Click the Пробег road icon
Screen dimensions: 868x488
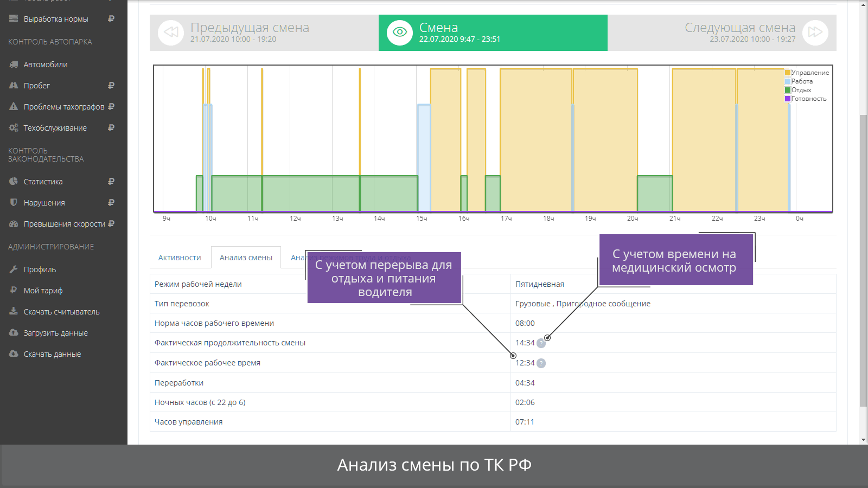click(14, 85)
